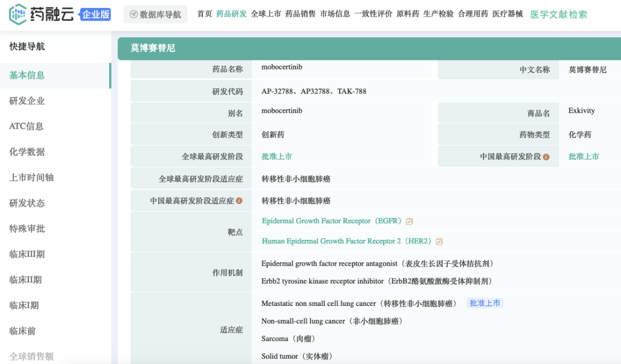
Task: Click the mobocertinib drug name value
Action: [x=282, y=67]
